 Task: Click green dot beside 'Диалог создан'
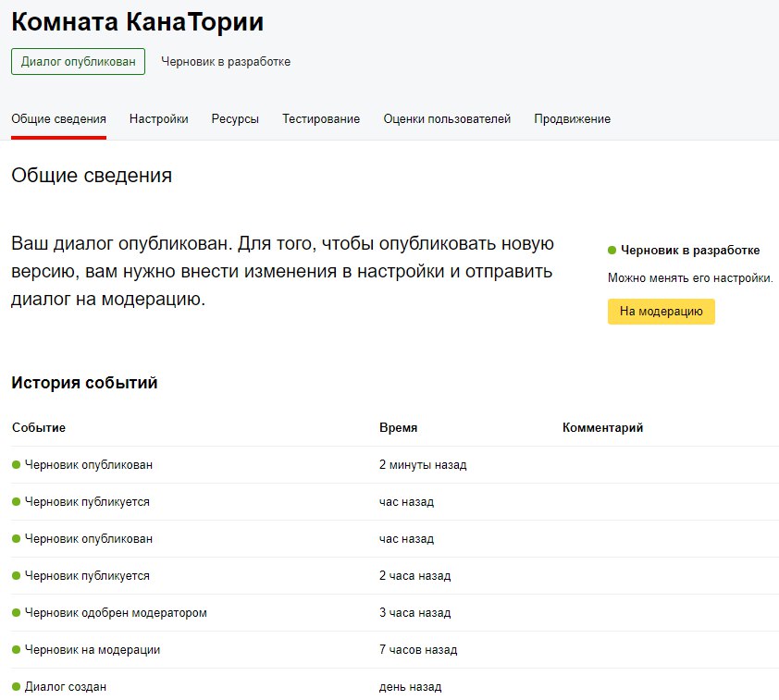tap(16, 687)
